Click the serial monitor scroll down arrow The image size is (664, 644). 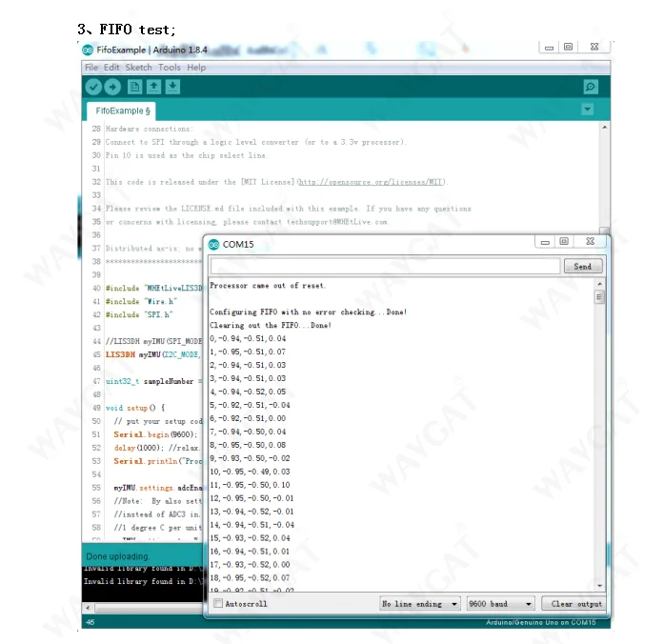click(599, 586)
